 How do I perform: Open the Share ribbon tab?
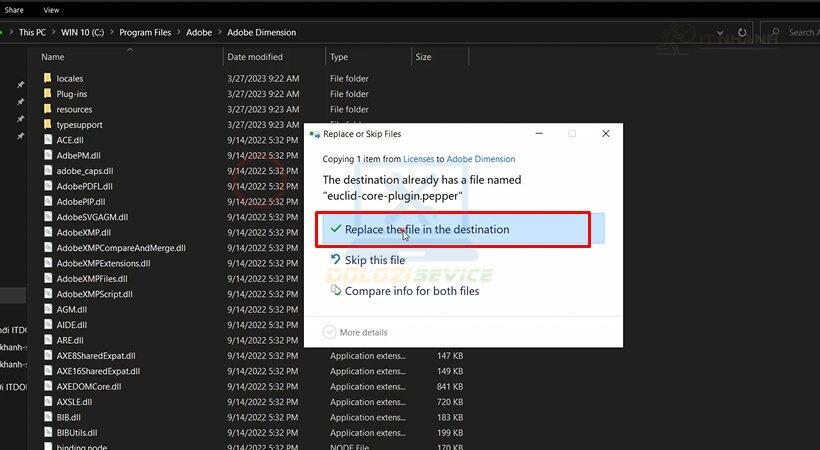14,10
